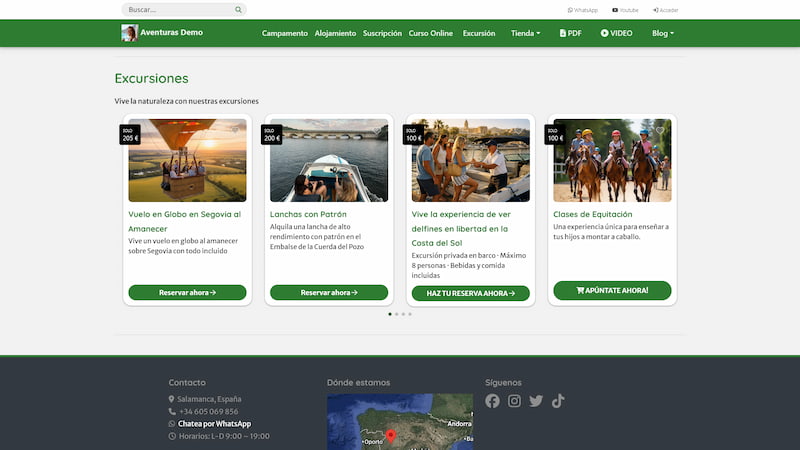Visit the TikTok profile icon
Image resolution: width=800 pixels, height=450 pixels.
[558, 401]
